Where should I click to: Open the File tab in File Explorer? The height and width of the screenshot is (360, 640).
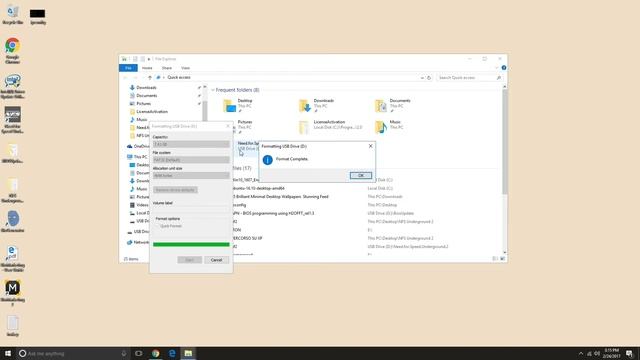[128, 68]
